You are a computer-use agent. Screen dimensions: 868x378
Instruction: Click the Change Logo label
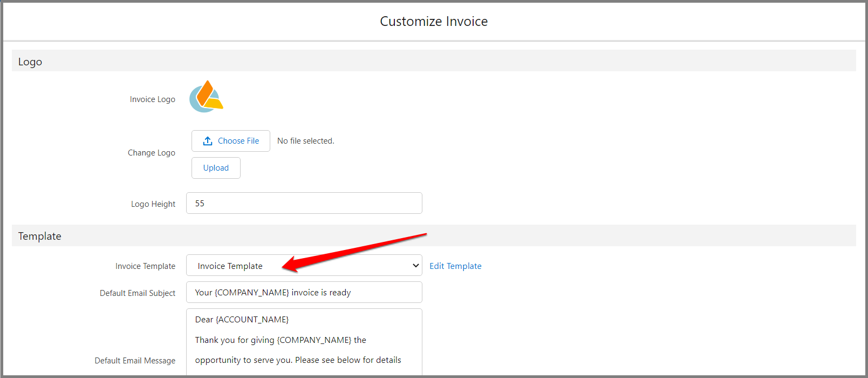[151, 153]
